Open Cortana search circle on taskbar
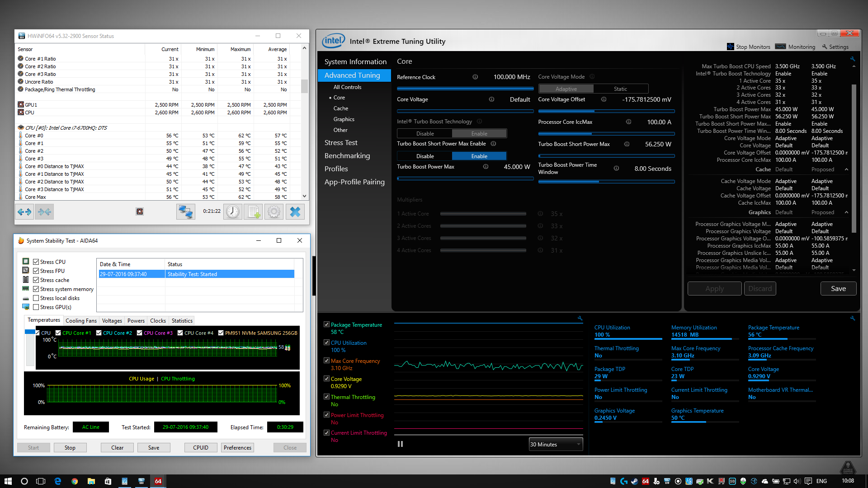Image resolution: width=868 pixels, height=488 pixels. pos(24,481)
